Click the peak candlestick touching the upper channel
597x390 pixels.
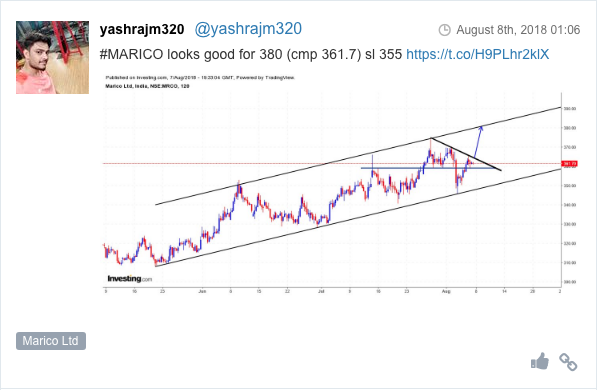click(431, 147)
